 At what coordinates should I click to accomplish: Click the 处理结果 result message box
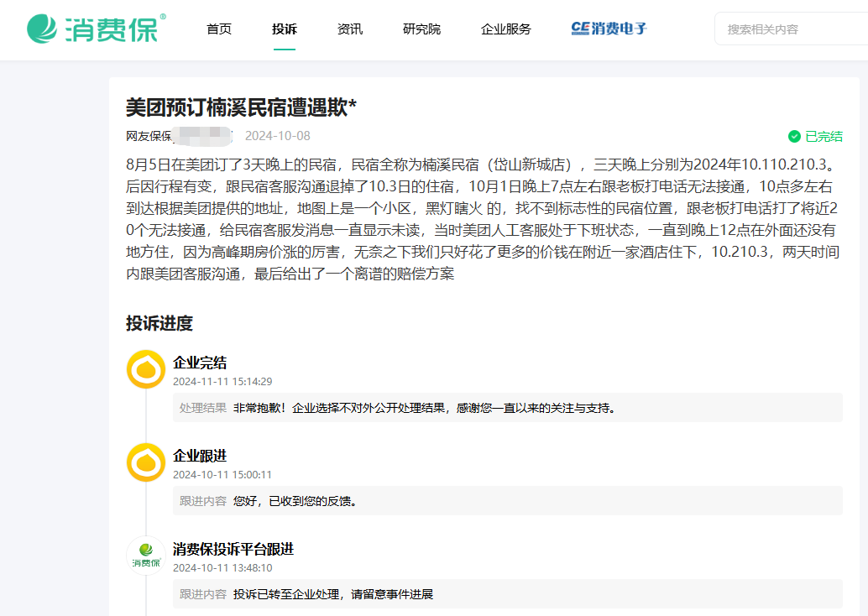(504, 408)
